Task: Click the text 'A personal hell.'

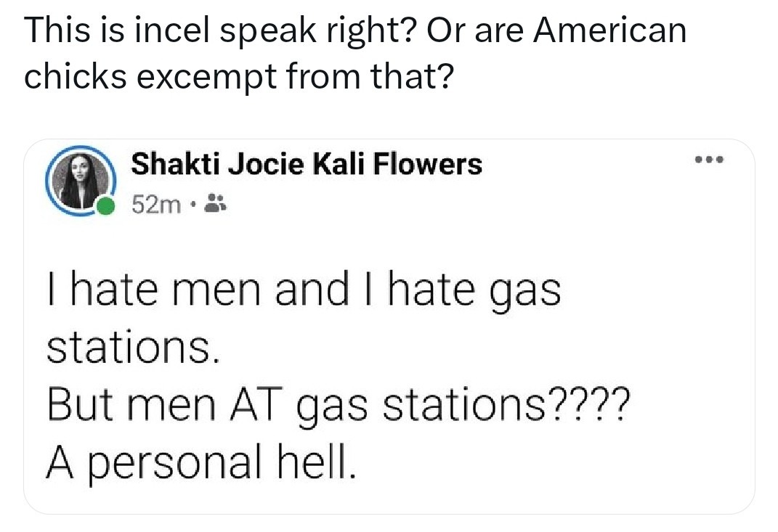Action: click(x=201, y=462)
